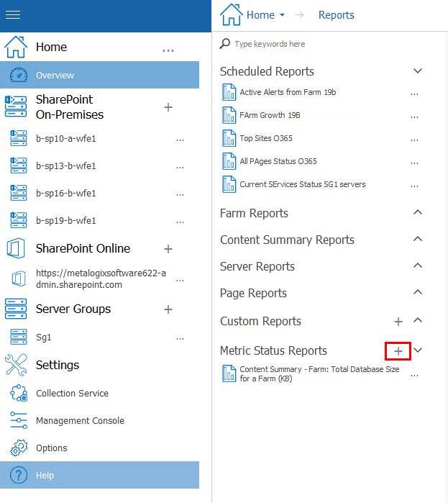Click the Server Groups stacked server icon
Viewport: 448px width, 503px height.
pos(16,309)
